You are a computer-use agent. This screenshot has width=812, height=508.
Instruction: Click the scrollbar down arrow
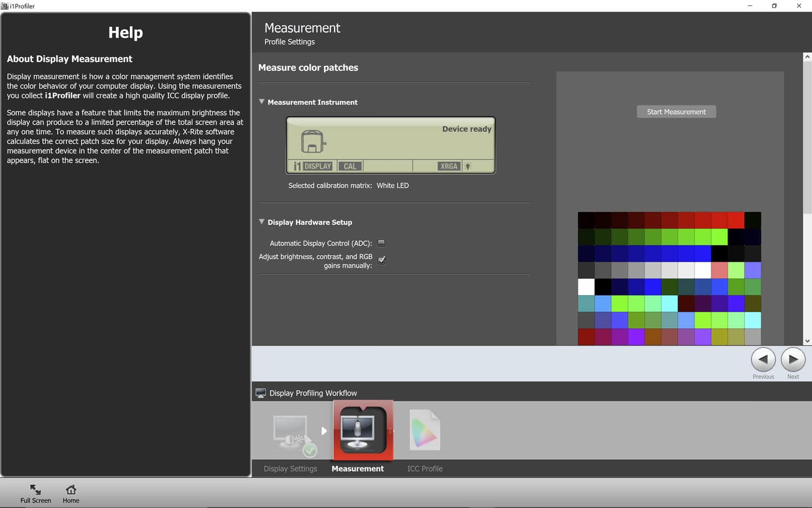tap(807, 341)
